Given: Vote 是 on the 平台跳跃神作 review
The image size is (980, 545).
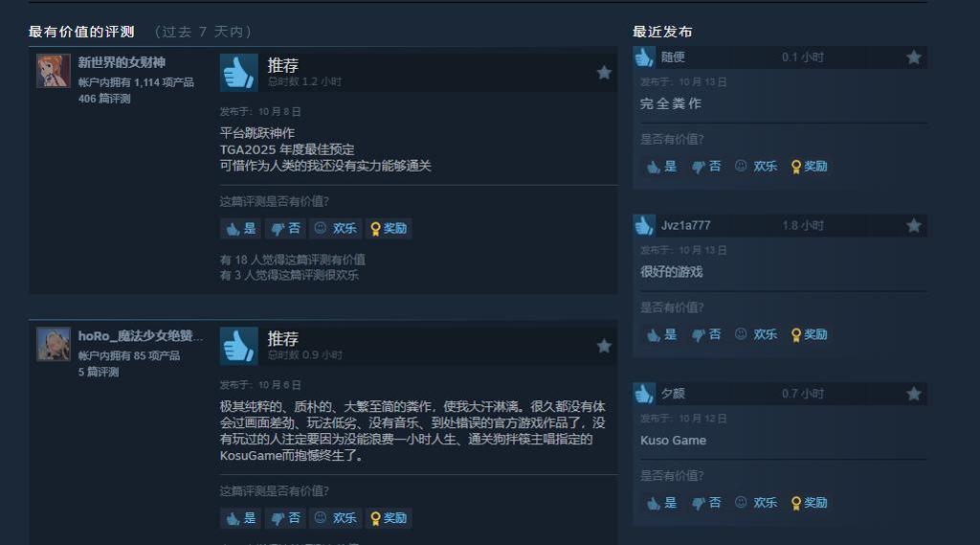Looking at the screenshot, I should coord(240,228).
